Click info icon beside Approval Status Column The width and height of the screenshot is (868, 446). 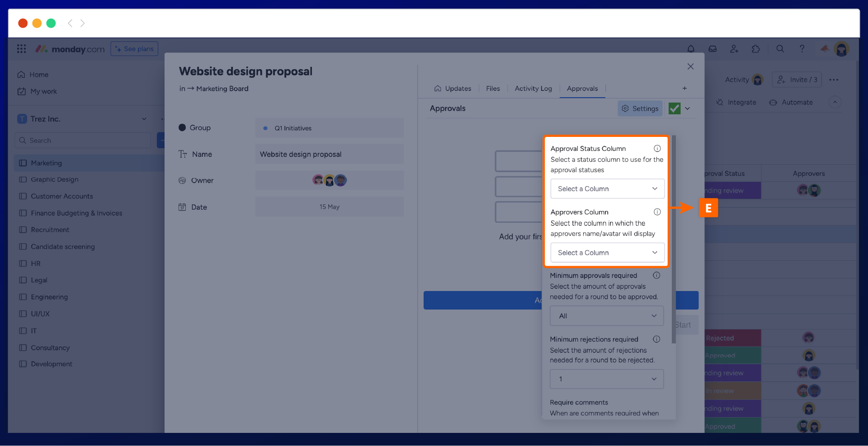pyautogui.click(x=657, y=149)
